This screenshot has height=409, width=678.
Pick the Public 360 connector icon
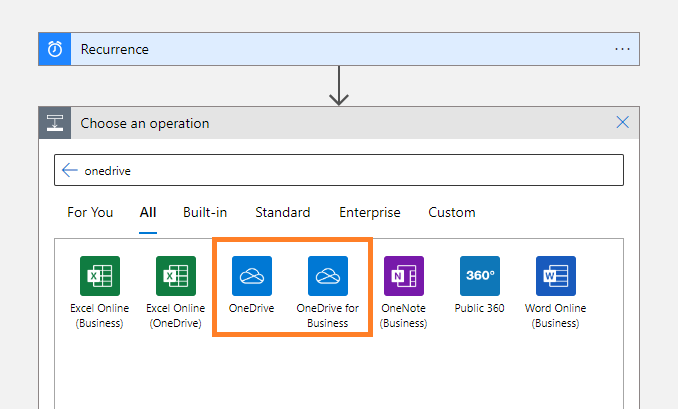pos(480,276)
